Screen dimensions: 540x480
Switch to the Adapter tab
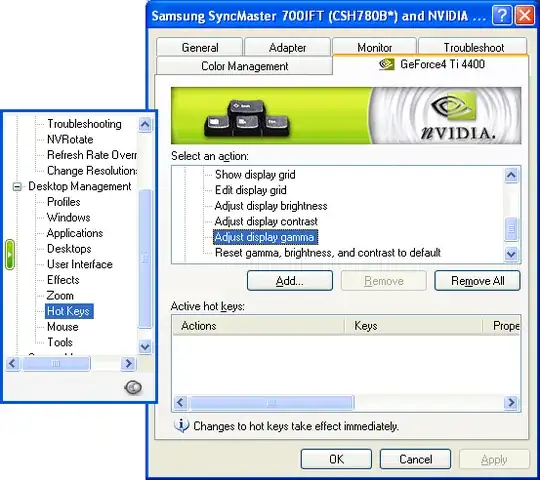[x=287, y=47]
